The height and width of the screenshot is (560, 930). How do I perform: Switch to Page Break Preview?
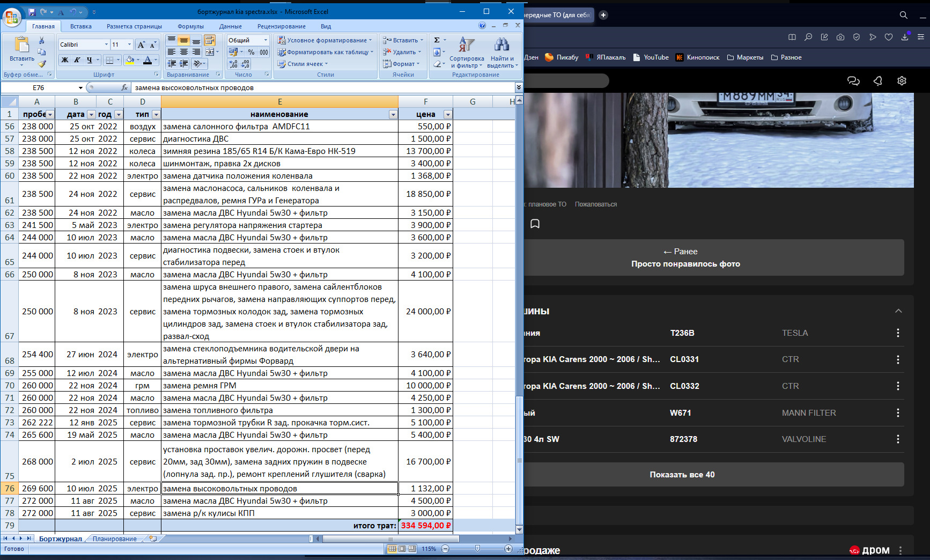pos(412,549)
